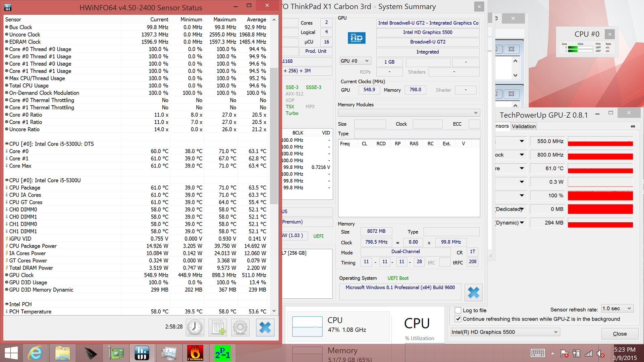Expand the Memory Modules dropdown
This screenshot has width=644, height=362.
point(409,113)
